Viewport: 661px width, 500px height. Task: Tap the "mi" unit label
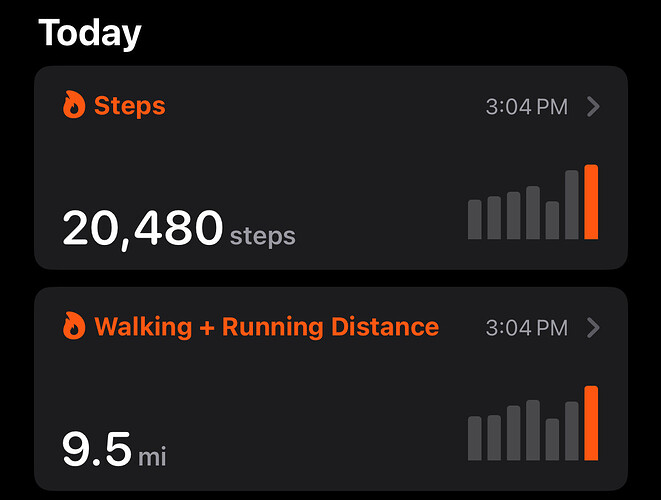[x=152, y=457]
